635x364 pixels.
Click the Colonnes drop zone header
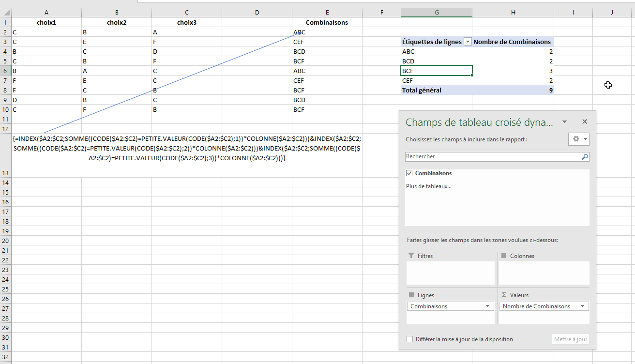point(517,256)
